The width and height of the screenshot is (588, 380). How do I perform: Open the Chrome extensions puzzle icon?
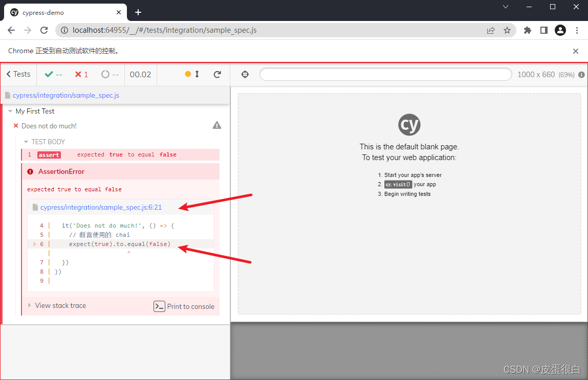click(528, 30)
